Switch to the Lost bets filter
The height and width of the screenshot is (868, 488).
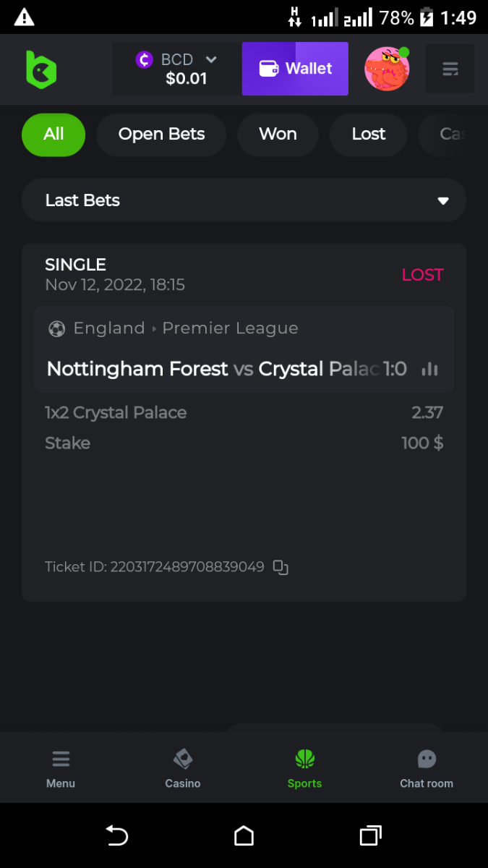tap(369, 135)
